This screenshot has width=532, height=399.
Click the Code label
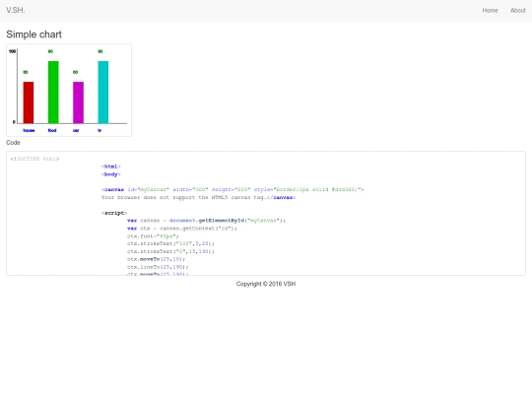pos(13,143)
